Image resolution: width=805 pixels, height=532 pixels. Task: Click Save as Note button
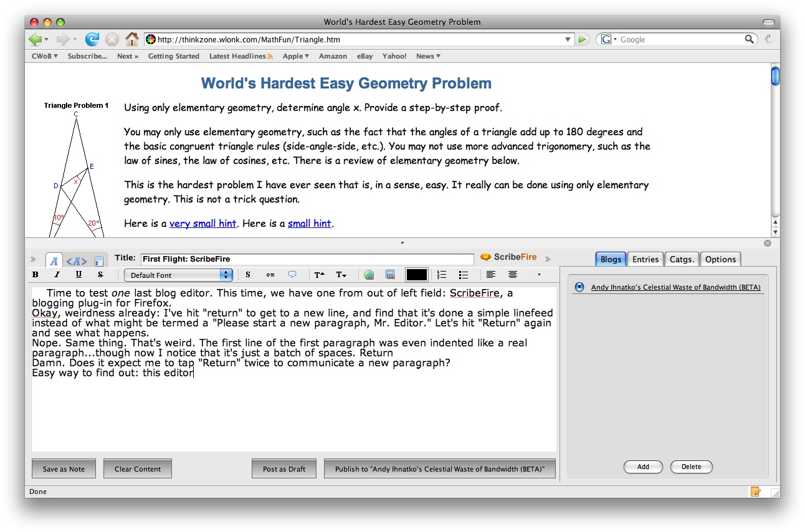click(x=64, y=468)
